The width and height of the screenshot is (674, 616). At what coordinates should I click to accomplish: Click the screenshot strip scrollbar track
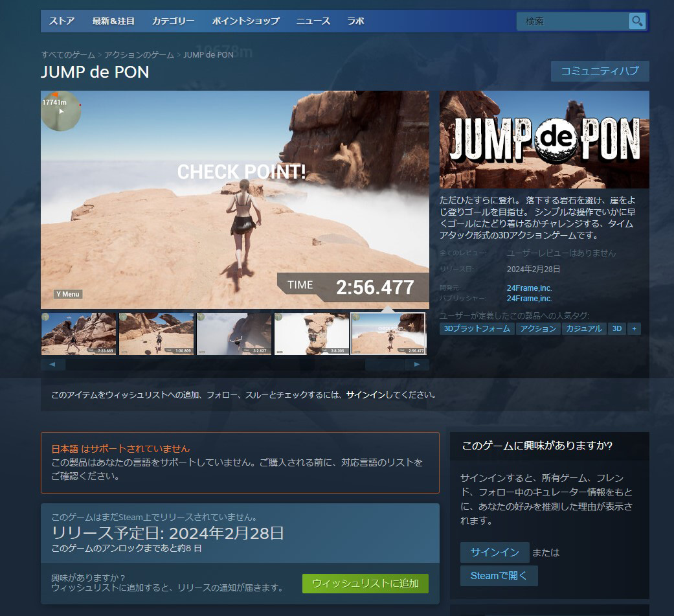(214, 365)
